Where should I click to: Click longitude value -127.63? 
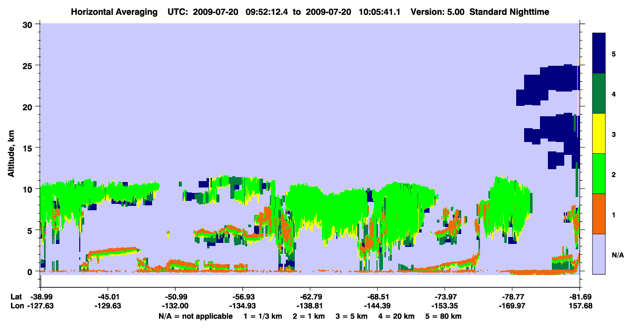tap(41, 306)
